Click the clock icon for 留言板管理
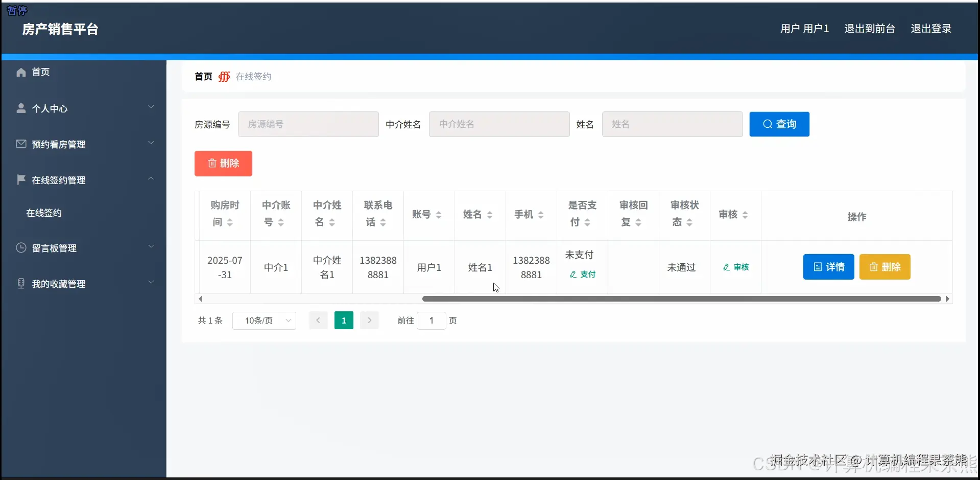The height and width of the screenshot is (480, 980). click(x=20, y=248)
